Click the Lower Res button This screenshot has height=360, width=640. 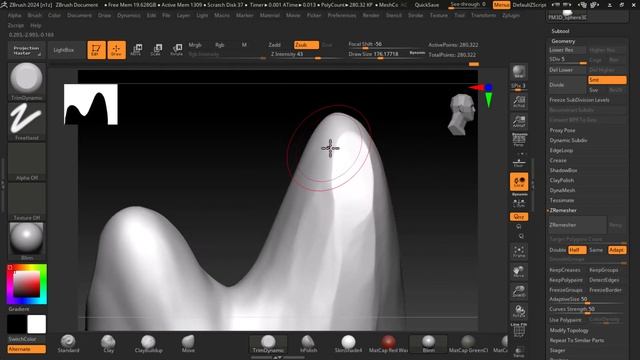pos(567,50)
